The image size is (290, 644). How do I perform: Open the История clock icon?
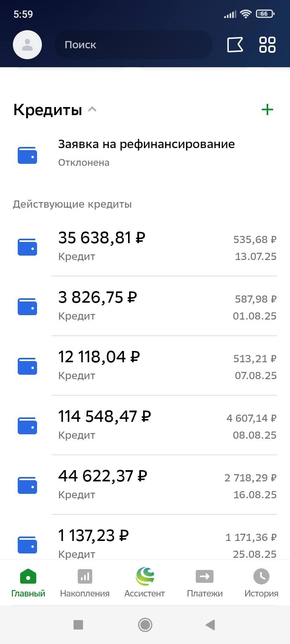pyautogui.click(x=261, y=576)
